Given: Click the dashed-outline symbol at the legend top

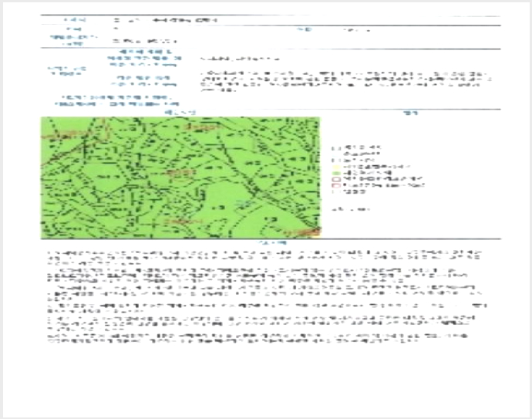Looking at the screenshot, I should coord(336,147).
